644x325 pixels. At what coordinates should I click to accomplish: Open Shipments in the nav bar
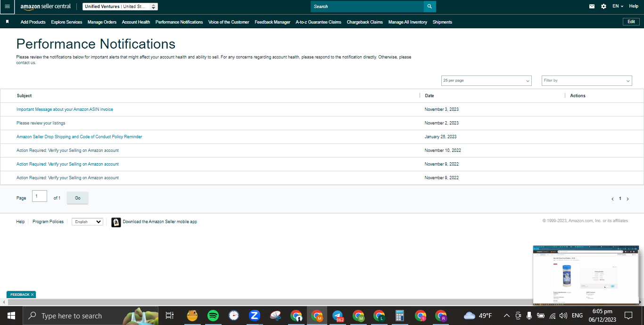coord(442,22)
